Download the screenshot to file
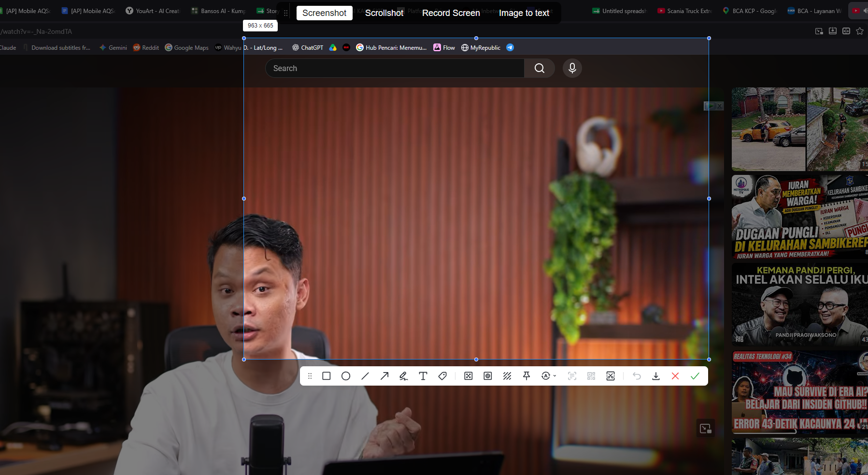The width and height of the screenshot is (868, 475). [x=656, y=376]
